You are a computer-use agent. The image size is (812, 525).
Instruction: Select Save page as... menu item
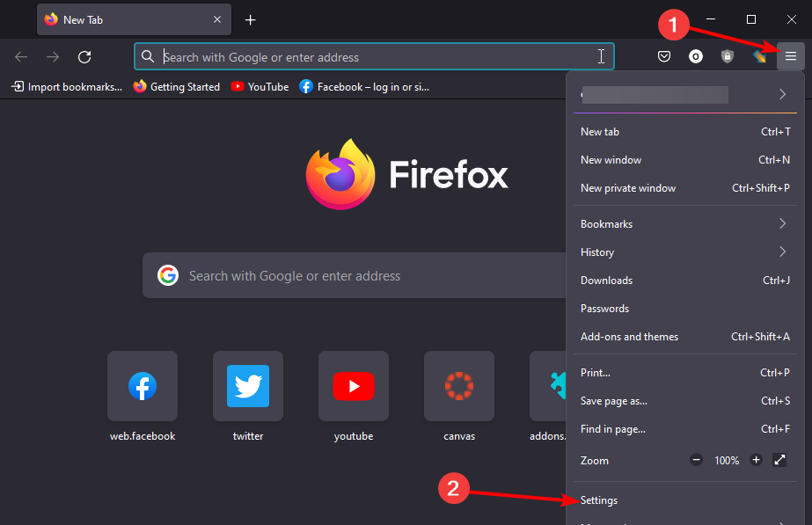click(x=684, y=401)
